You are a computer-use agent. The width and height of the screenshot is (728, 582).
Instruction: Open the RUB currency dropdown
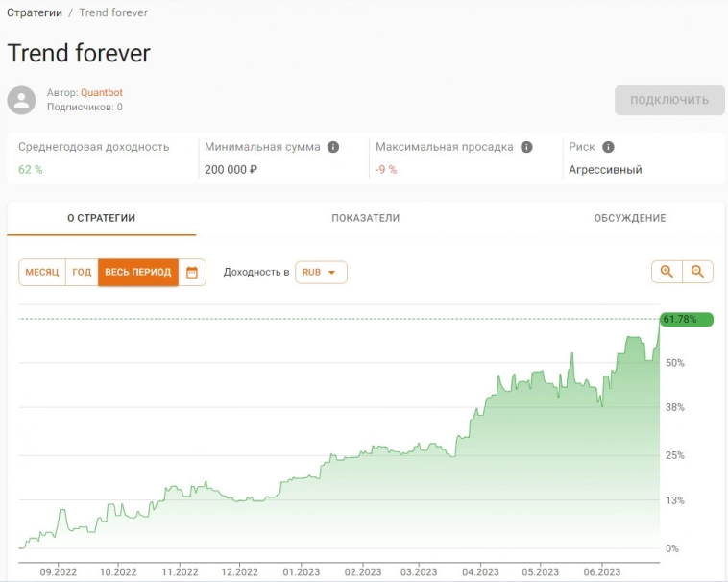pos(321,273)
